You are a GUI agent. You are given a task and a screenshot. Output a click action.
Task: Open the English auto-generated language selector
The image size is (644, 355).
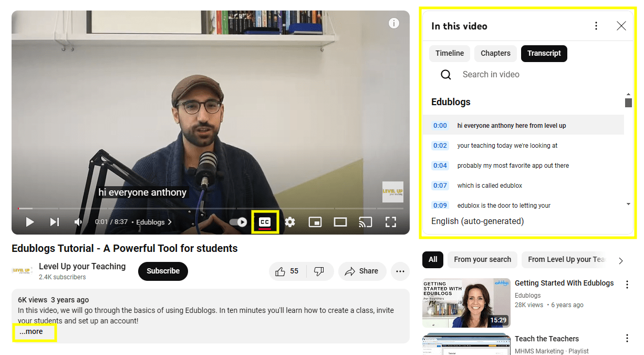[x=477, y=221]
